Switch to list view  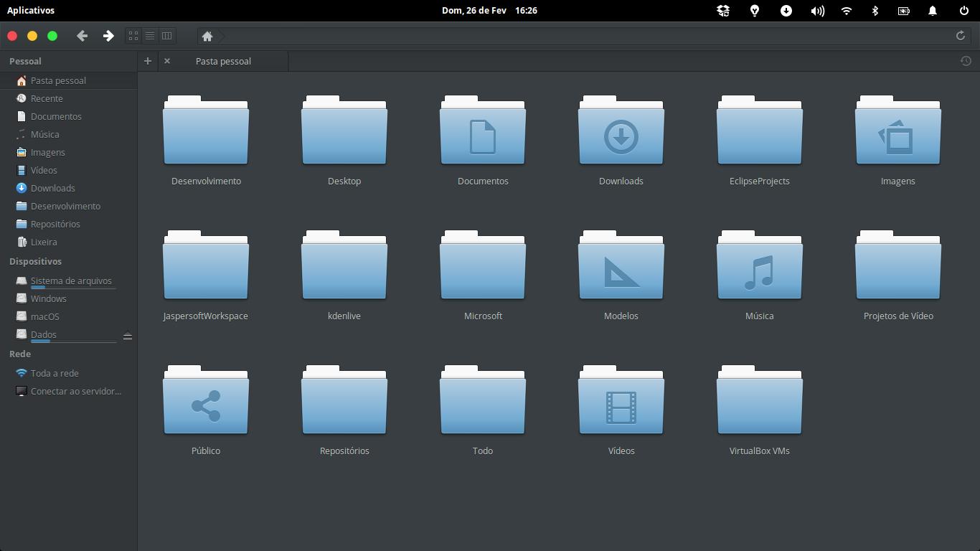150,36
